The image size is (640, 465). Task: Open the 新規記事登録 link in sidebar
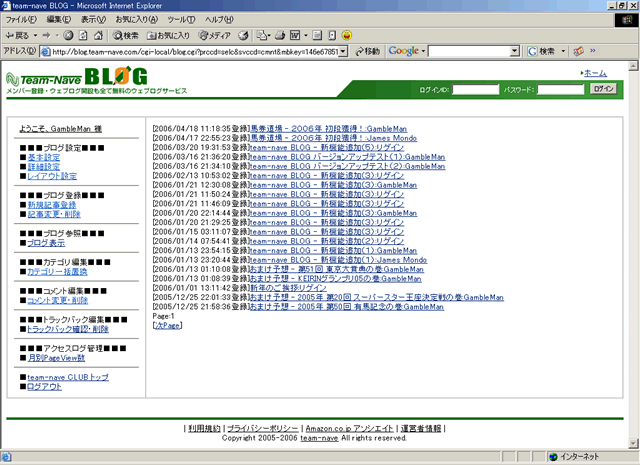(55, 204)
